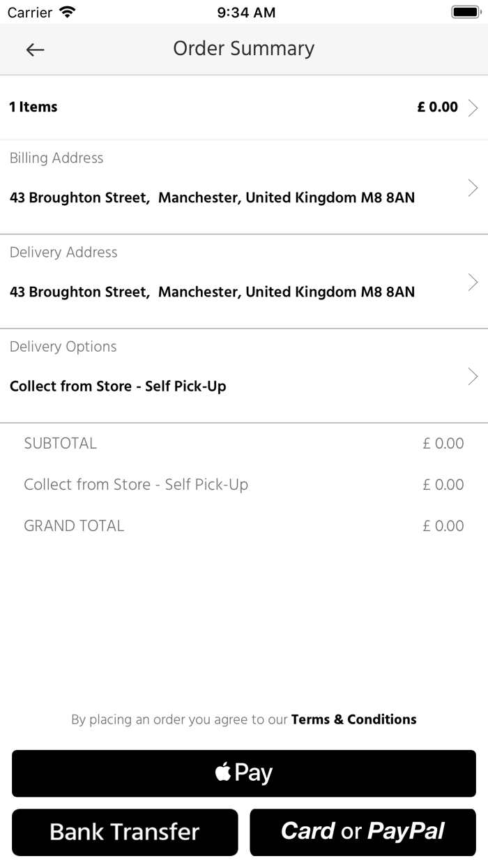
Task: Tap the items price £ 0.00
Action: click(x=437, y=107)
